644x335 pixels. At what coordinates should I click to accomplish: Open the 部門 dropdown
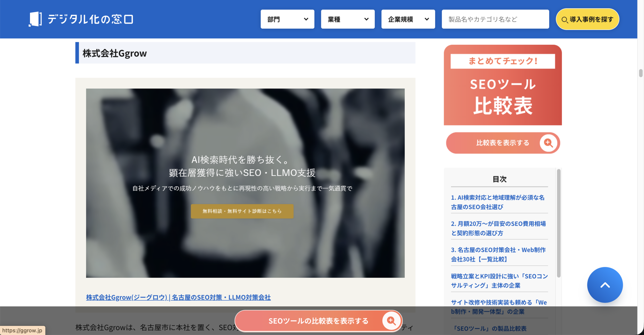(287, 19)
